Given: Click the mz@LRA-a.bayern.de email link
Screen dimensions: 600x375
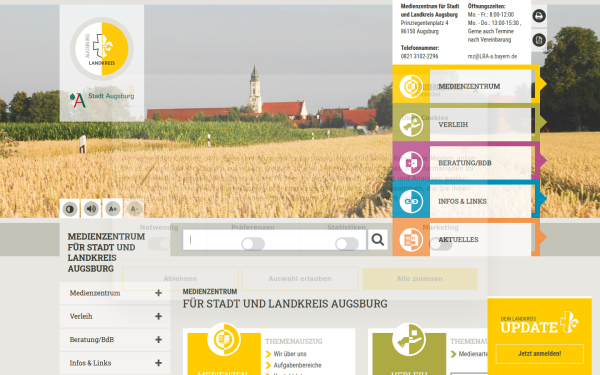Looking at the screenshot, I should pyautogui.click(x=492, y=56).
